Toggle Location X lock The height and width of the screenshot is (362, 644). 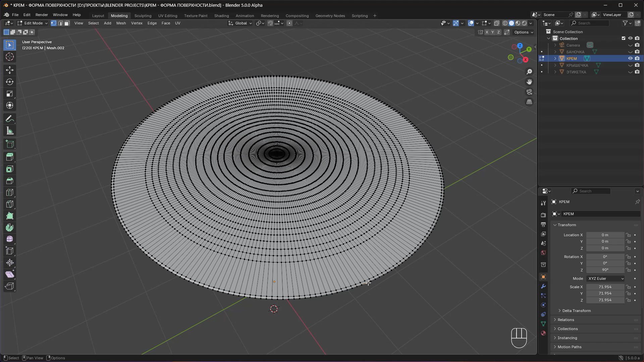(x=628, y=235)
